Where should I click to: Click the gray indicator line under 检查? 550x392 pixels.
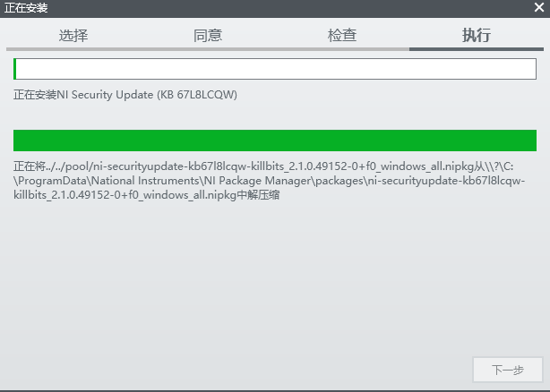tap(342, 49)
